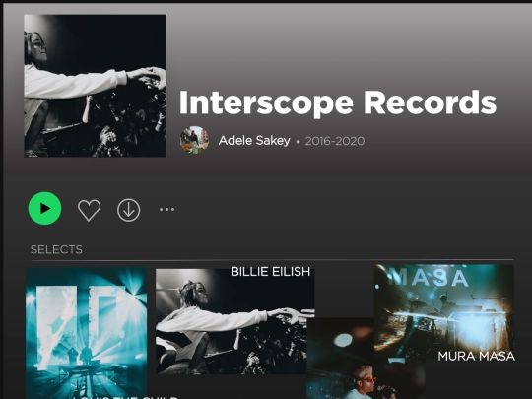Click the MURA MASA caption
This screenshot has width=532, height=399.
click(477, 356)
